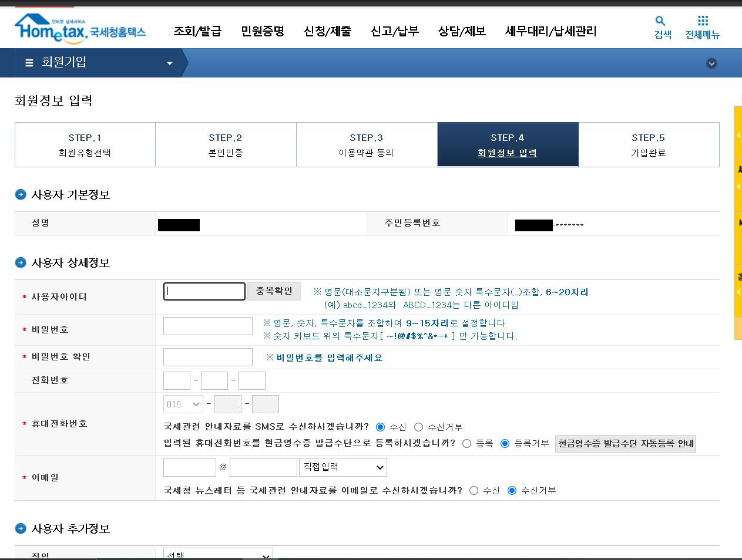Click first 전화번호 field

point(177,380)
